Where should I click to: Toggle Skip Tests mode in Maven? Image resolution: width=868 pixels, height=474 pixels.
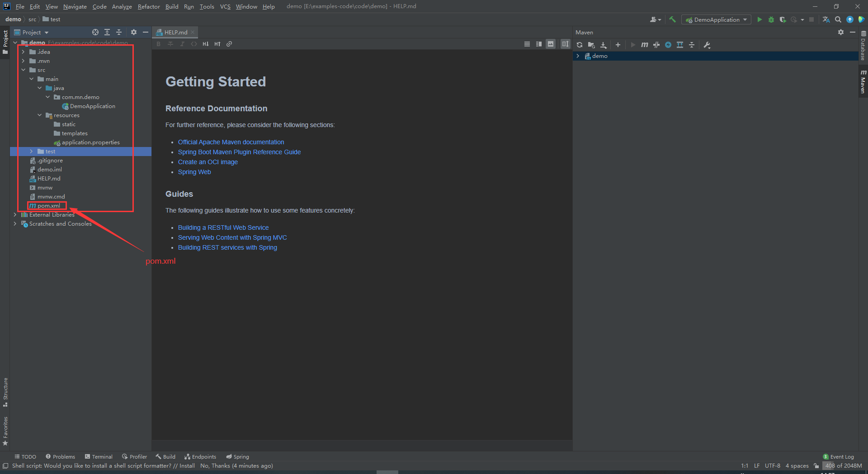coord(668,45)
